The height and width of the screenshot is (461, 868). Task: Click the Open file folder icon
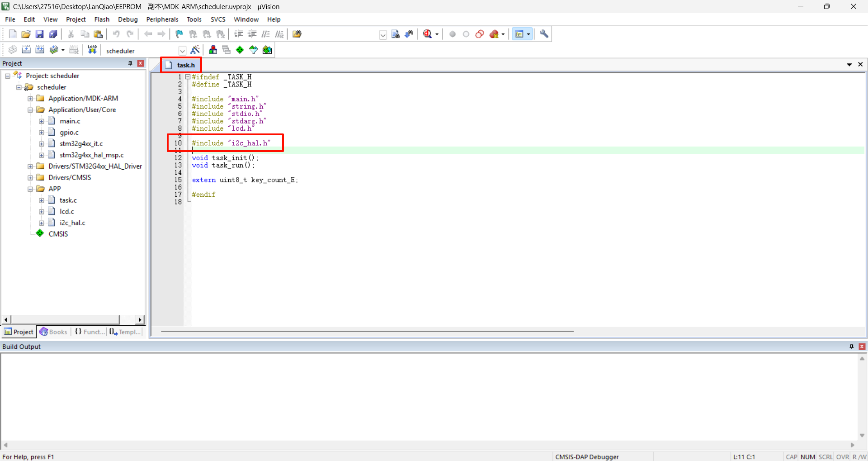point(26,34)
